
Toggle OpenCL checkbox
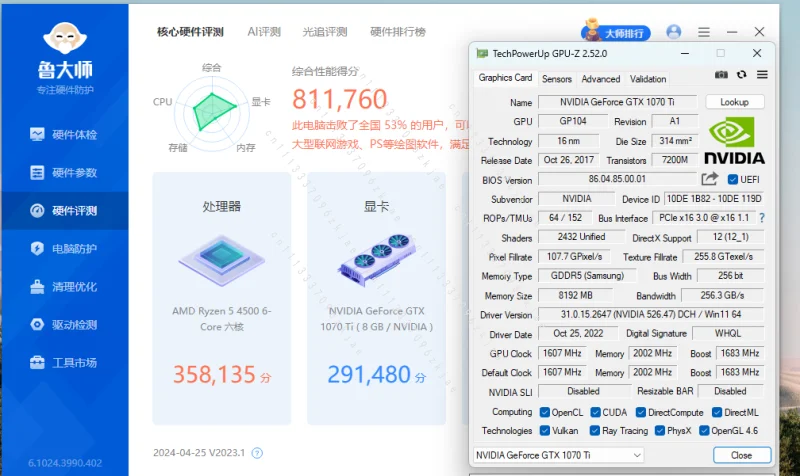545,412
